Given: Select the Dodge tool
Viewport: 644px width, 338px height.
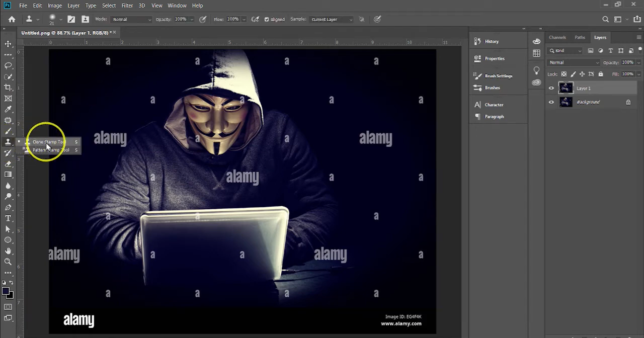Looking at the screenshot, I should (8, 197).
